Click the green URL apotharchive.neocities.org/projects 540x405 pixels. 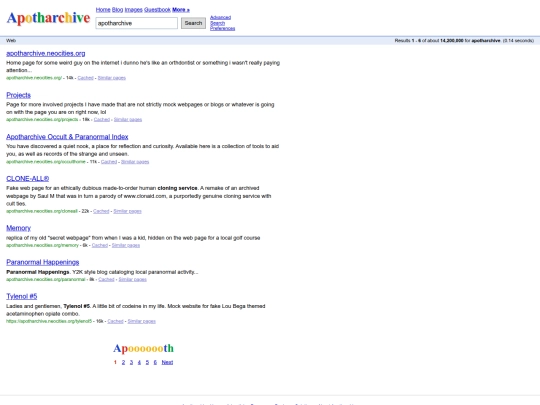42,120
